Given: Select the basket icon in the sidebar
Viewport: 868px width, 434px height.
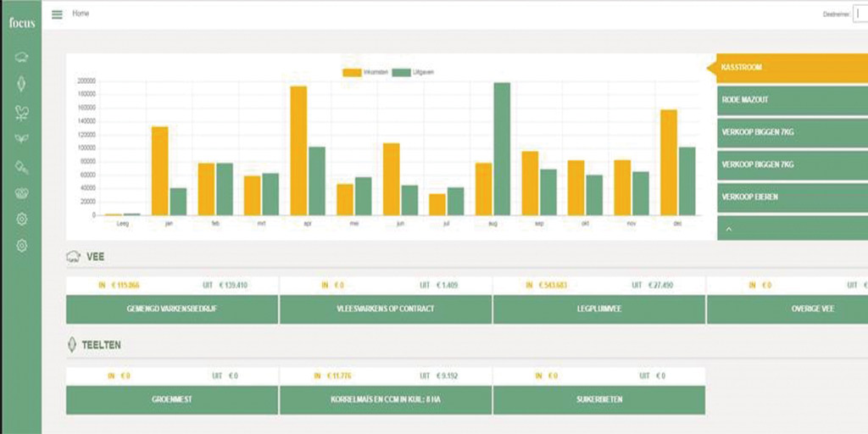Looking at the screenshot, I should tap(21, 193).
